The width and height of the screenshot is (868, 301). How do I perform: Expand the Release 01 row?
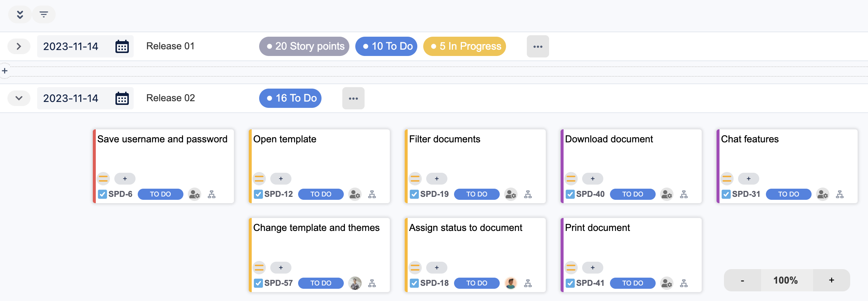pos(19,46)
